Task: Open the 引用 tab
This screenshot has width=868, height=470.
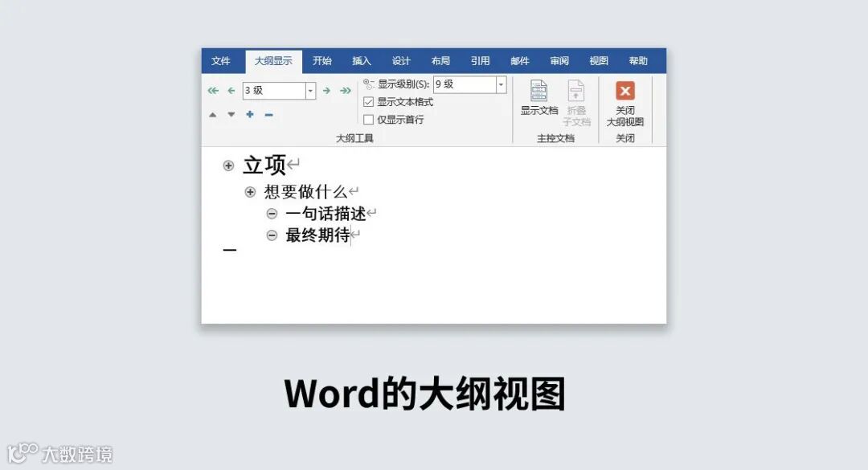Action: [480, 61]
